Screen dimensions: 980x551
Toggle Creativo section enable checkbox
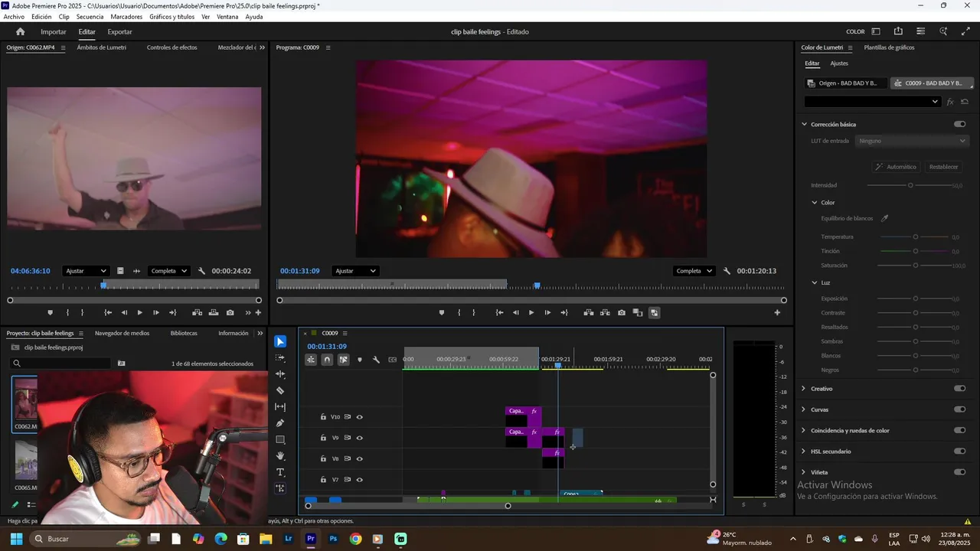tap(960, 389)
